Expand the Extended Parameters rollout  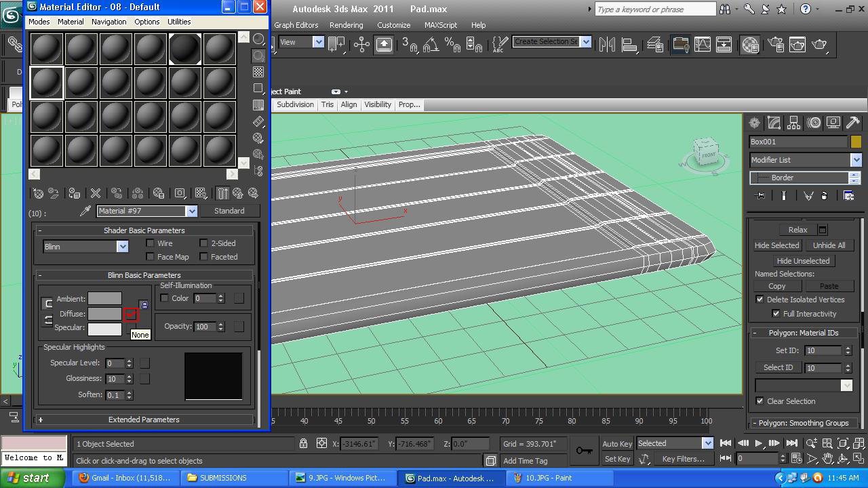(x=144, y=420)
